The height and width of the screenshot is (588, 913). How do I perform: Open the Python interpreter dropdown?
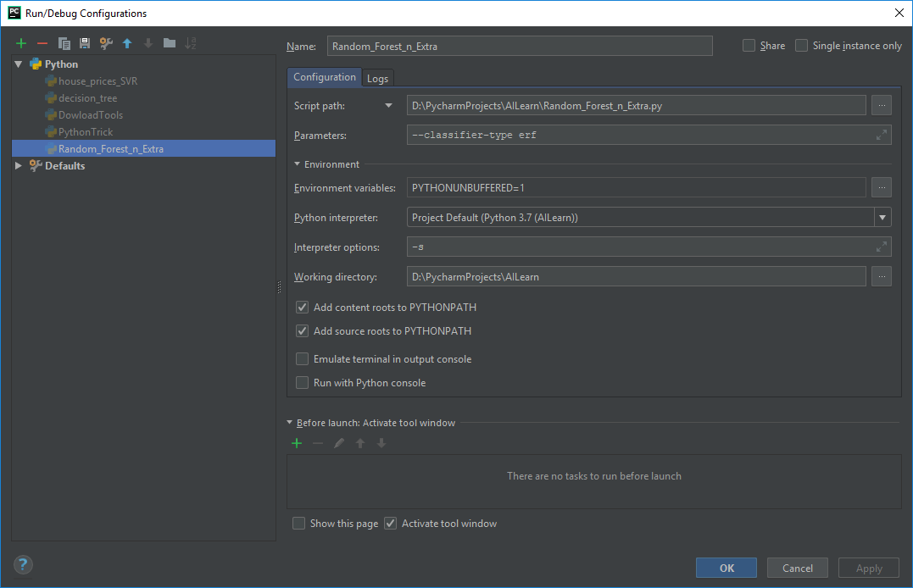pos(882,217)
